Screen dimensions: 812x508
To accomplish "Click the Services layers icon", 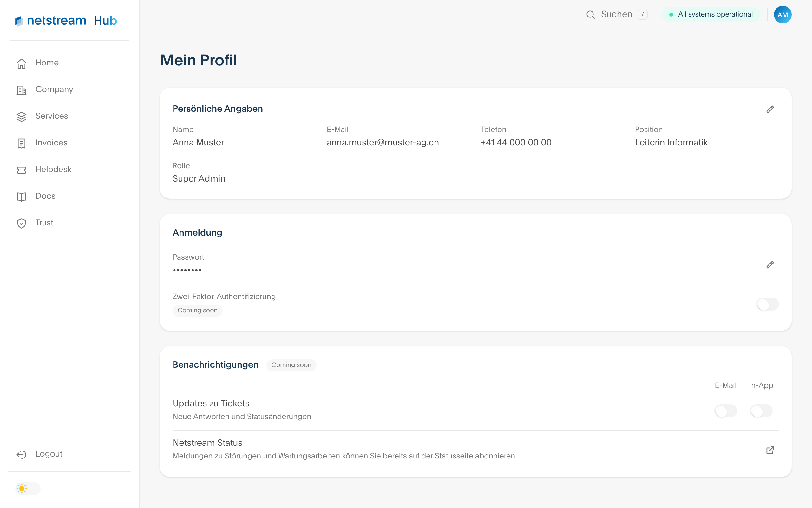I will 22,117.
